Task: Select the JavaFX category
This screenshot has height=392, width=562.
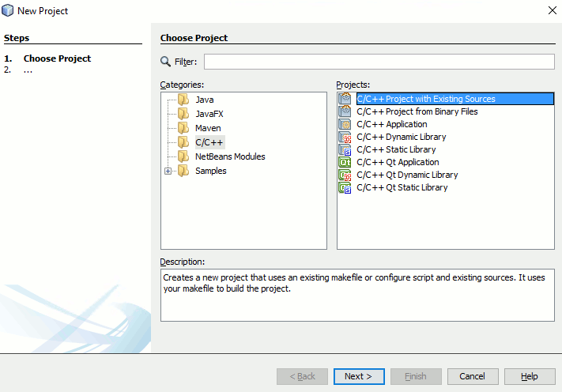Action: [x=209, y=114]
